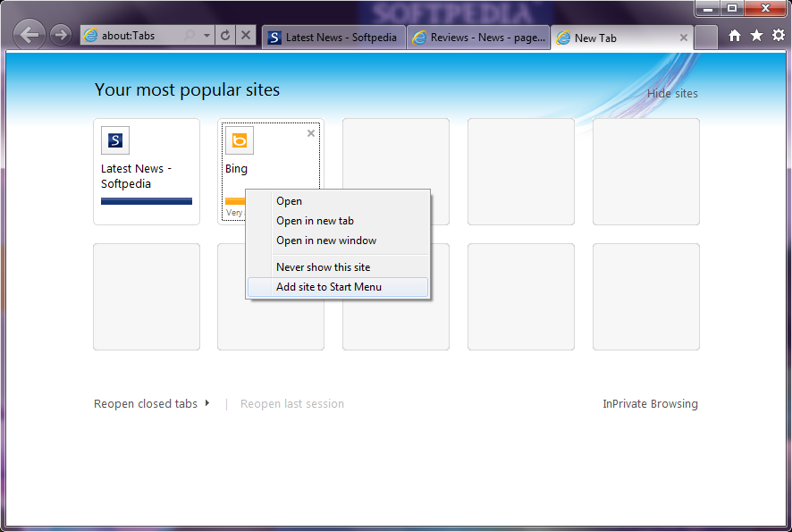Open the Tools gear icon
Image resolution: width=792 pixels, height=532 pixels.
778,36
